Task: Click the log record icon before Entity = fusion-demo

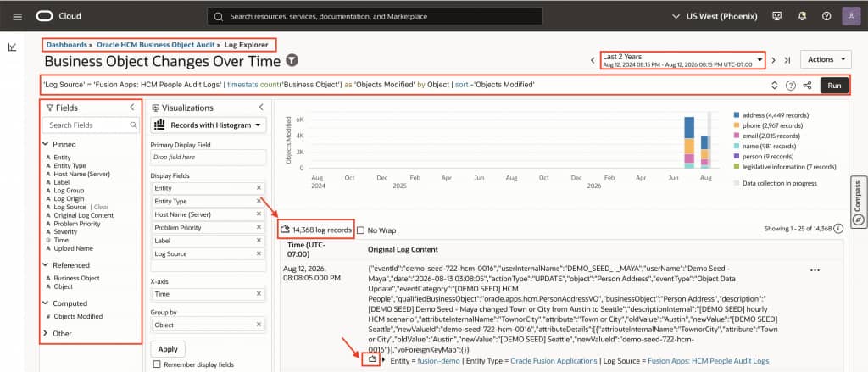Action: [373, 360]
